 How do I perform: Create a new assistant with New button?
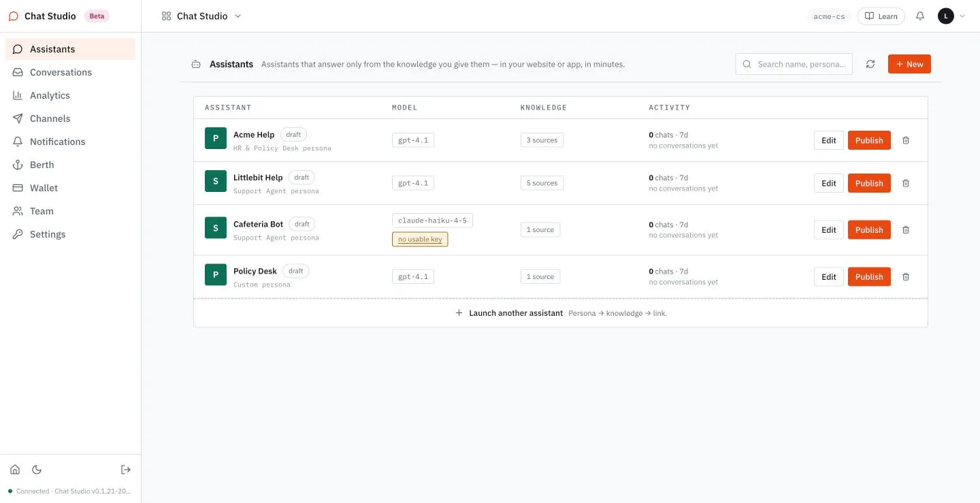point(909,64)
